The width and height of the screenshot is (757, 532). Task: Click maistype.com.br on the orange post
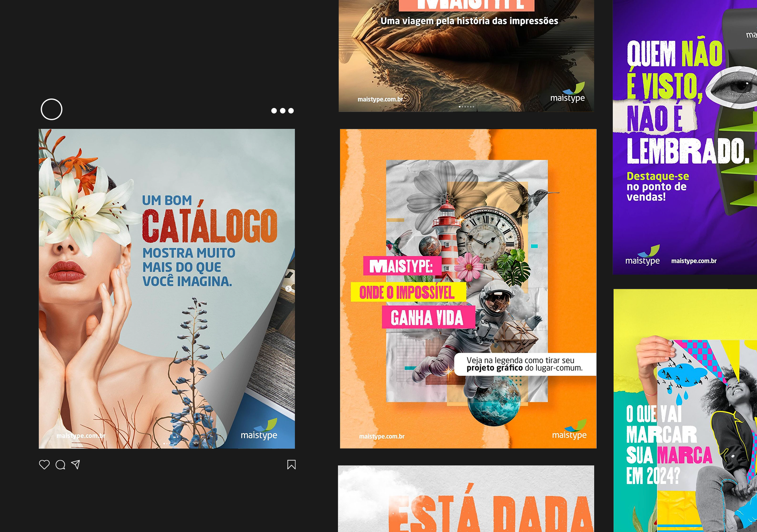click(382, 436)
